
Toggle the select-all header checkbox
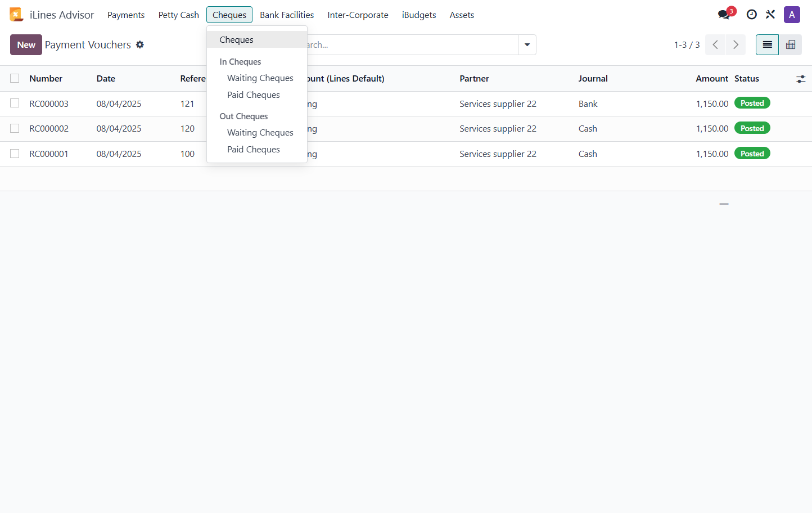tap(15, 79)
